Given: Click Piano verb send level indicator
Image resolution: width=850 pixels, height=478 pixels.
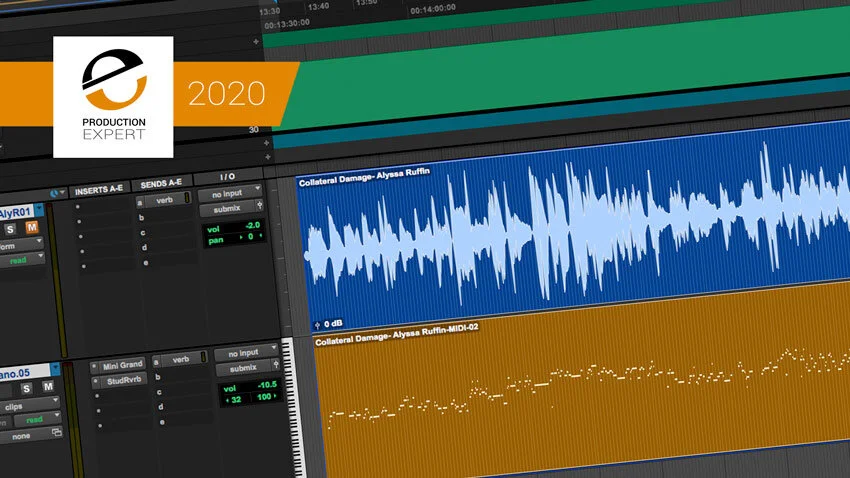Looking at the screenshot, I should [x=203, y=357].
